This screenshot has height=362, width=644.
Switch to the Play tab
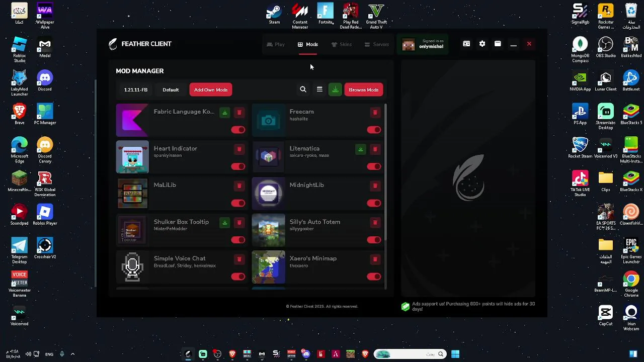tap(276, 44)
